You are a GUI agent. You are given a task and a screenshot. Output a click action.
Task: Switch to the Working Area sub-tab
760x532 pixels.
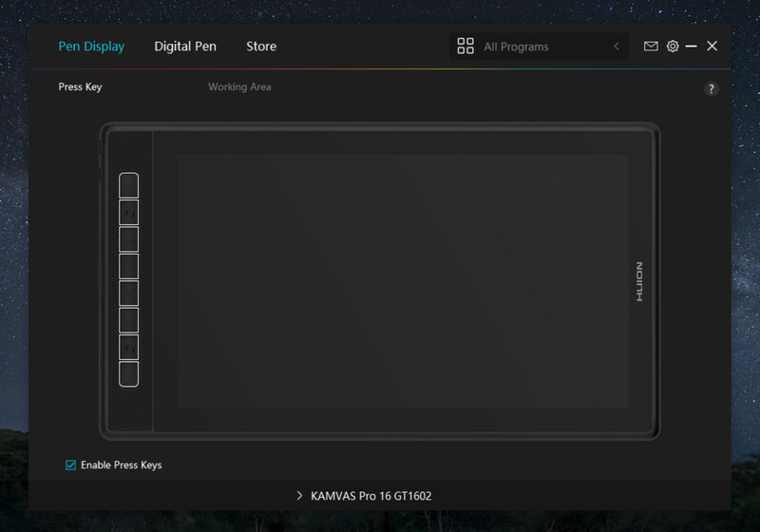coord(239,86)
